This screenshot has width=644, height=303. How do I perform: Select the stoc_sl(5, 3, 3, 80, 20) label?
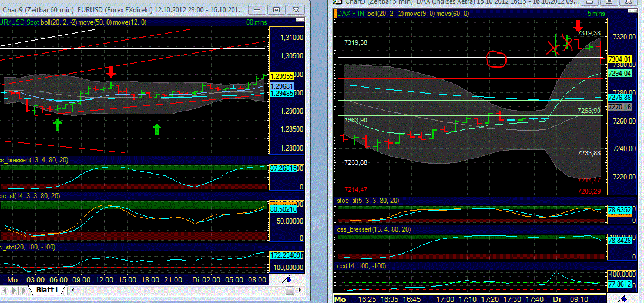367,201
